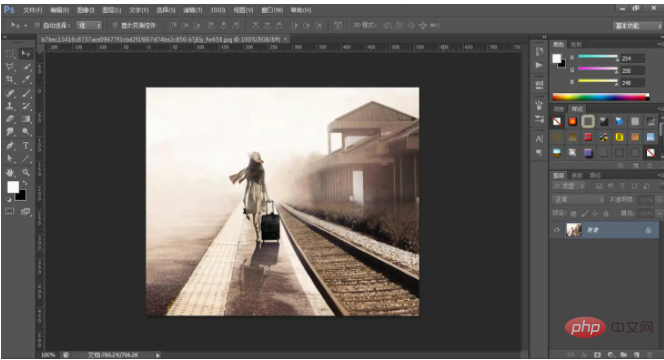Select the Line shape tool
The width and height of the screenshot is (664, 360).
tap(26, 159)
